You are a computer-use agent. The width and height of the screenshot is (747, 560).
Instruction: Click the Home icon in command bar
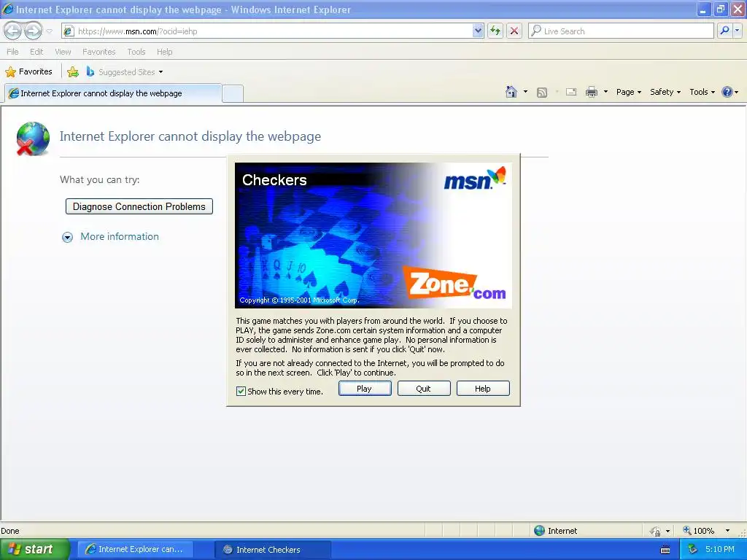tap(511, 92)
